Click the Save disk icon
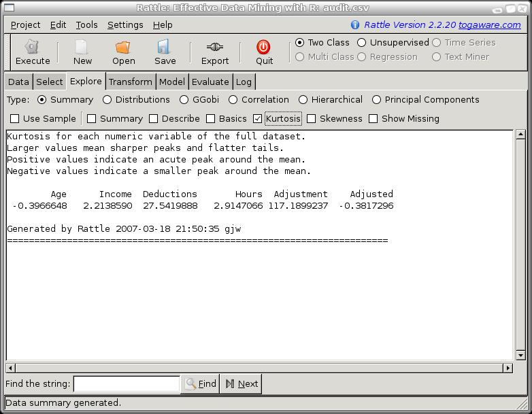This screenshot has height=414, width=532. (x=163, y=47)
